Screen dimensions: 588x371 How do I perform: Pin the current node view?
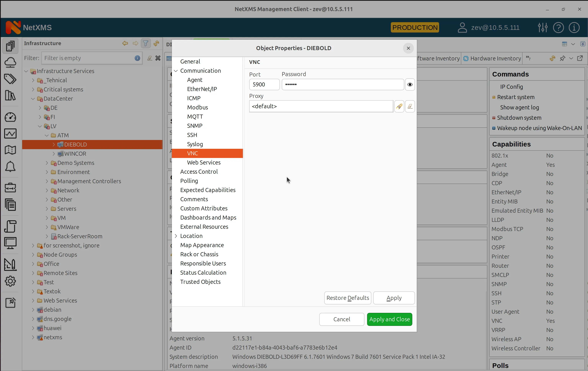click(x=563, y=59)
